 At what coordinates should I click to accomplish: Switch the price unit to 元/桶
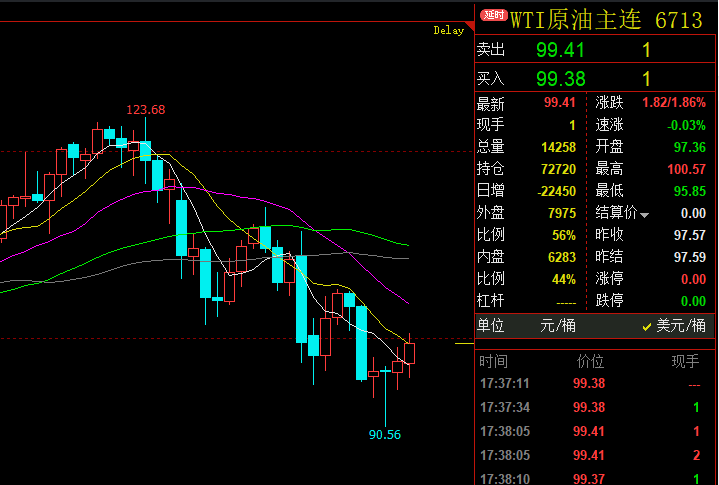pos(558,326)
